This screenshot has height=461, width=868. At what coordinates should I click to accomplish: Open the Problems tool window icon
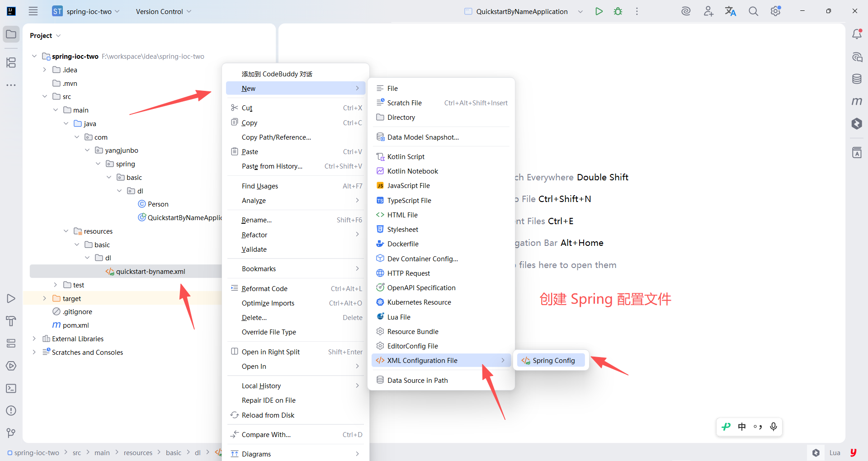tap(11, 411)
